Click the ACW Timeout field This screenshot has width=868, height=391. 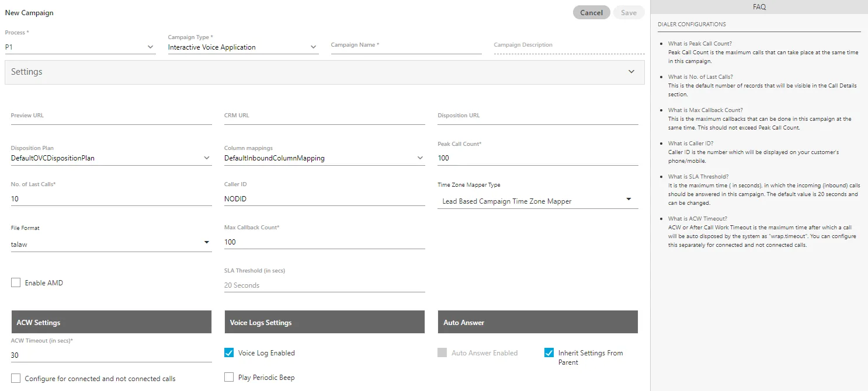[x=111, y=355]
